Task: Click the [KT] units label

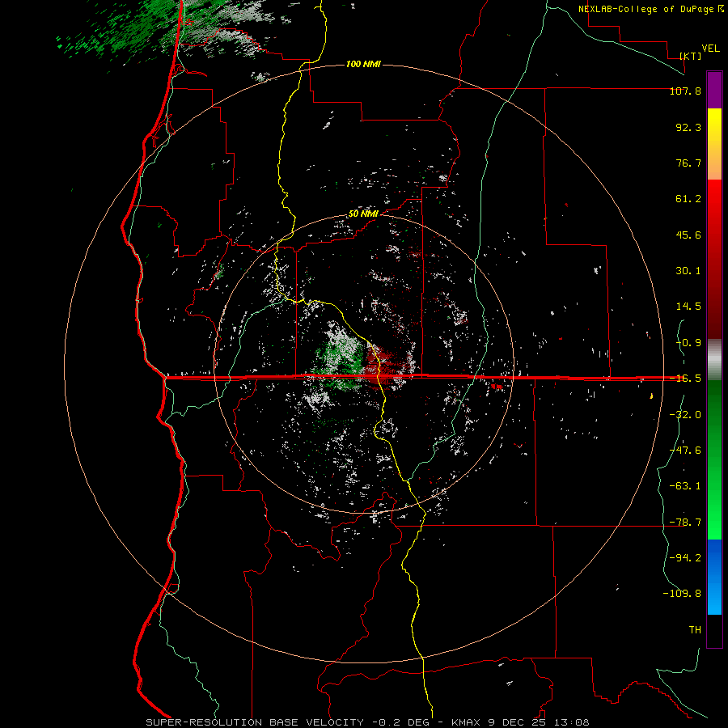Action: (691, 56)
